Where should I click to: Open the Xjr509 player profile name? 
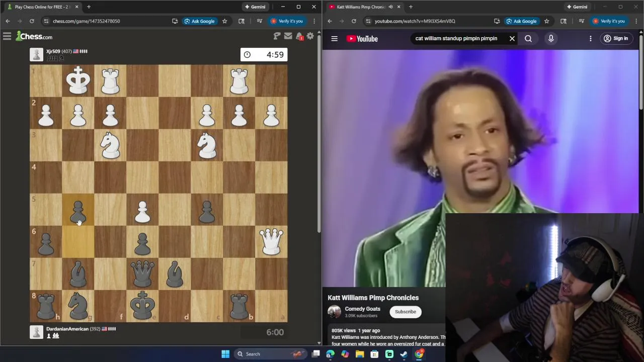tap(53, 51)
